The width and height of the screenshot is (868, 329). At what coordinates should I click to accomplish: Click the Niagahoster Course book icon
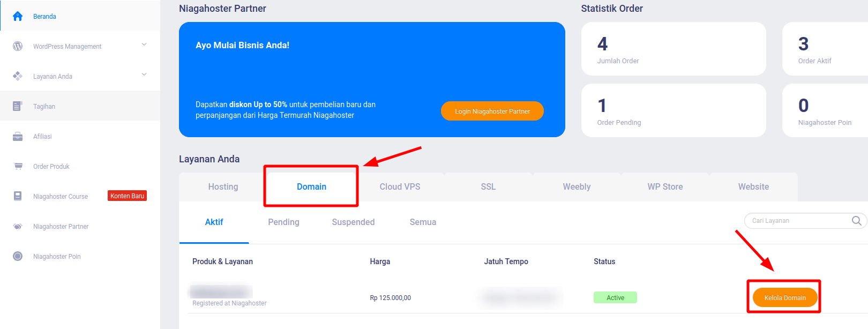[x=18, y=196]
